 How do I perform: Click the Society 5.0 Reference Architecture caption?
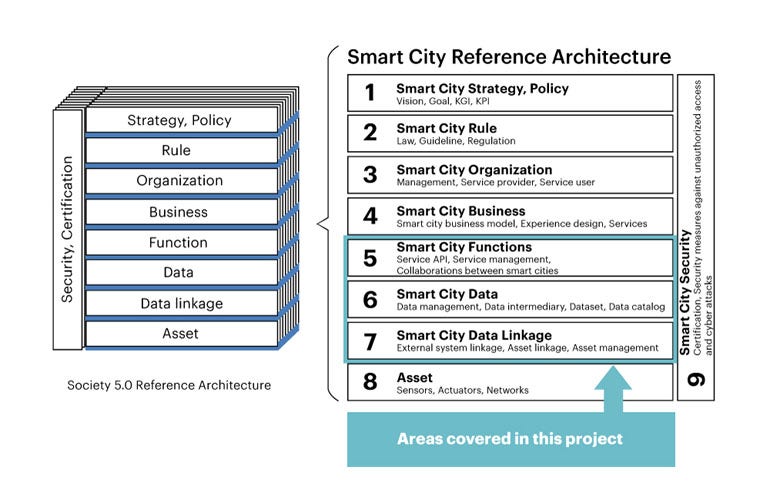click(x=169, y=385)
